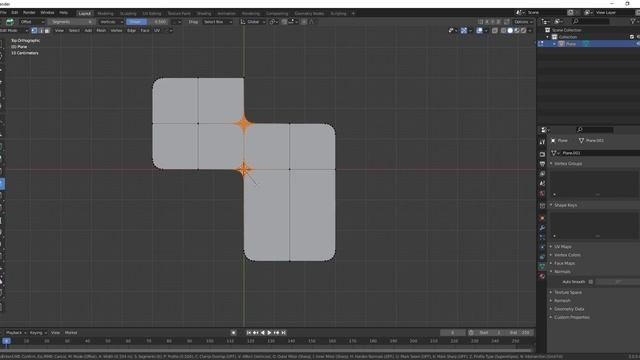Switch to the UV Editing workspace tab
The width and height of the screenshot is (640, 360).
(x=151, y=13)
